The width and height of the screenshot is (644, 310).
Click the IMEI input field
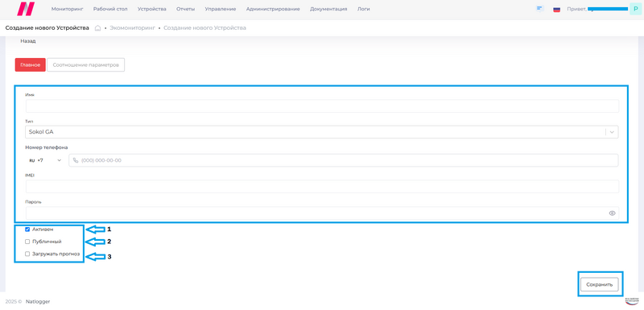[322, 187]
